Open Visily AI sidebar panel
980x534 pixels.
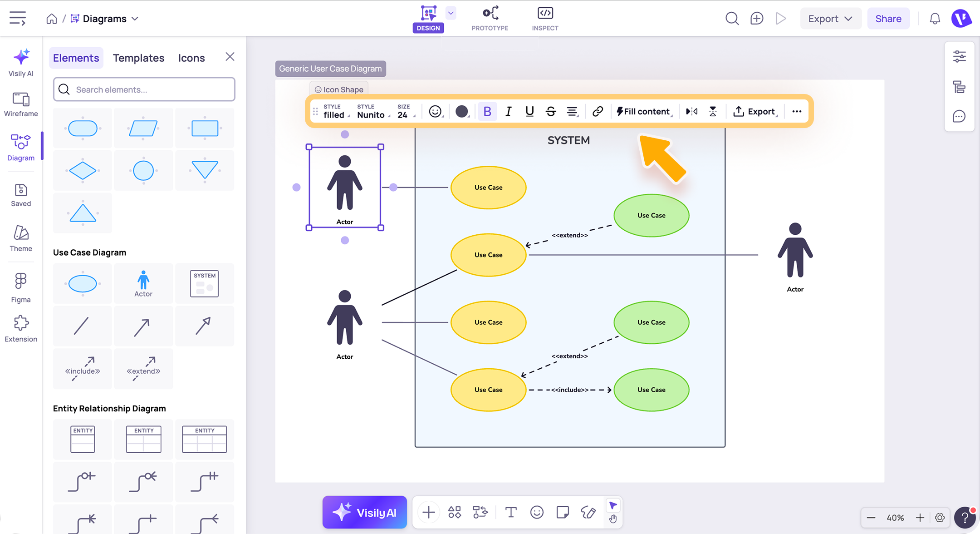click(21, 63)
